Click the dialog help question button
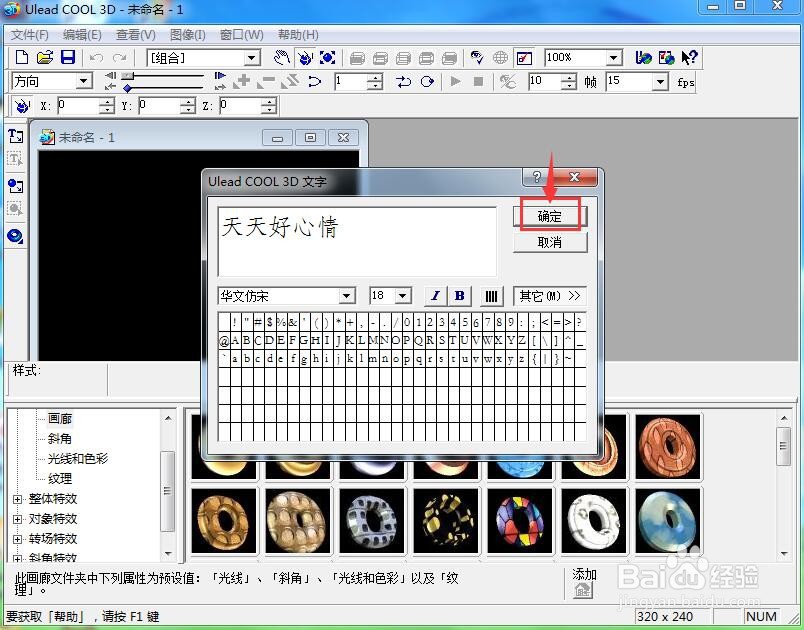Viewport: 804px width, 630px height. [537, 177]
